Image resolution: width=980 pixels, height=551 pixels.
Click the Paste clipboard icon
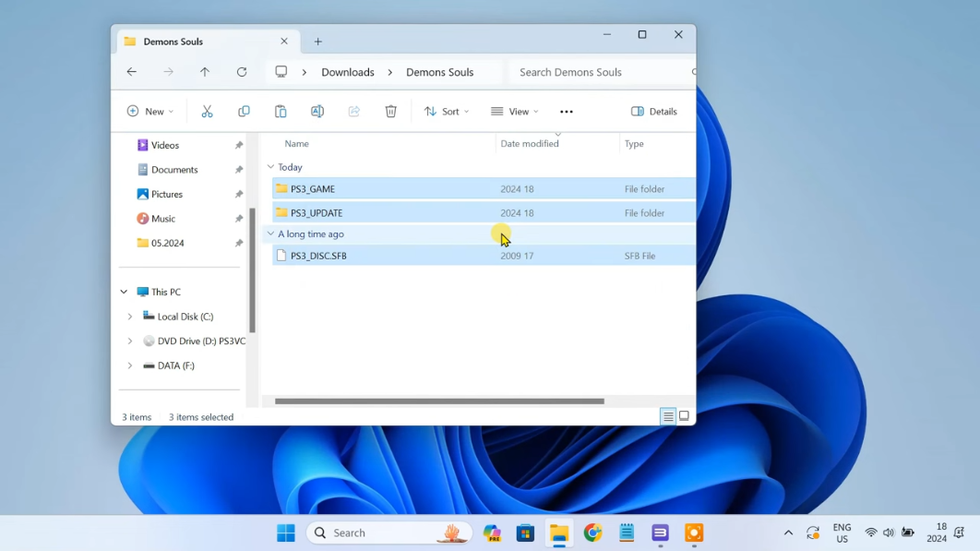click(281, 112)
